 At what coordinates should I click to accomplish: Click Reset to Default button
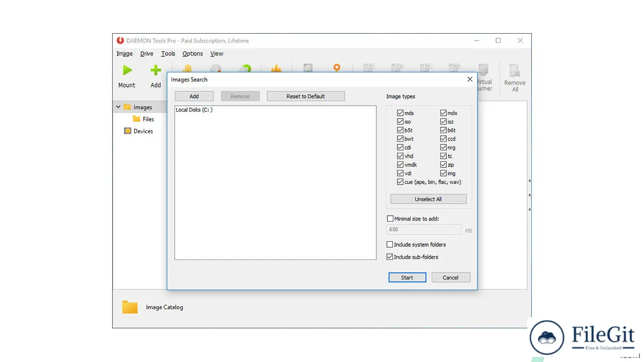[306, 96]
